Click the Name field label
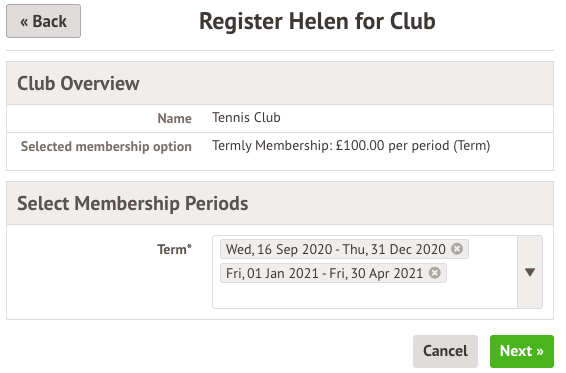The width and height of the screenshot is (566, 373). click(174, 118)
